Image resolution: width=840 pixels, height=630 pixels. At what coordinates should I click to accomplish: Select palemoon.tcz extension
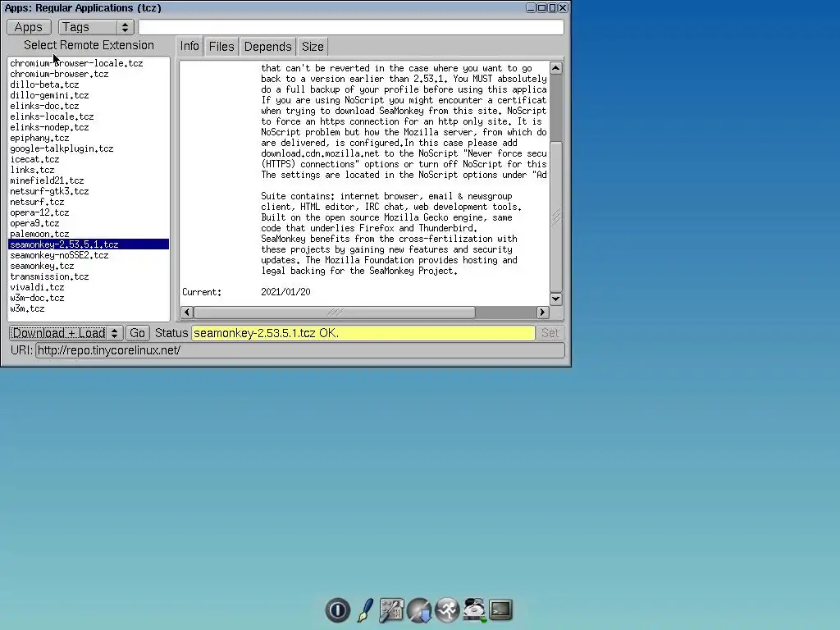point(89,234)
